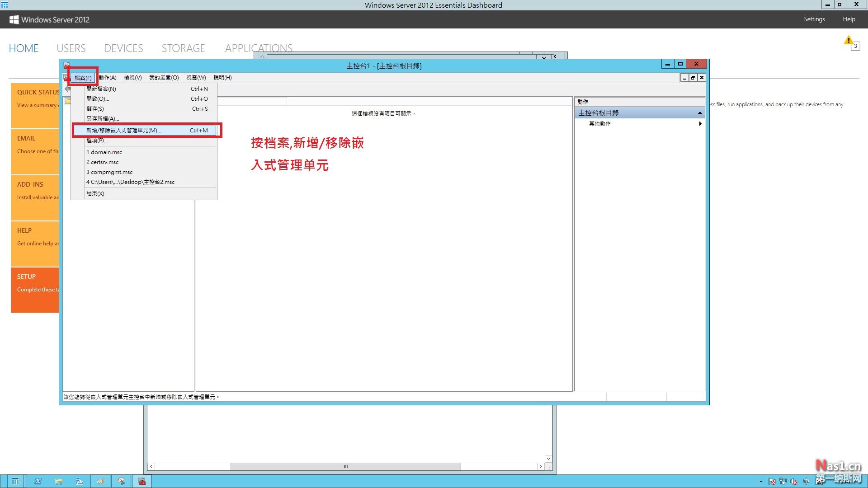868x488 pixels.
Task: Maximize the 主控台1 window
Action: 680,64
